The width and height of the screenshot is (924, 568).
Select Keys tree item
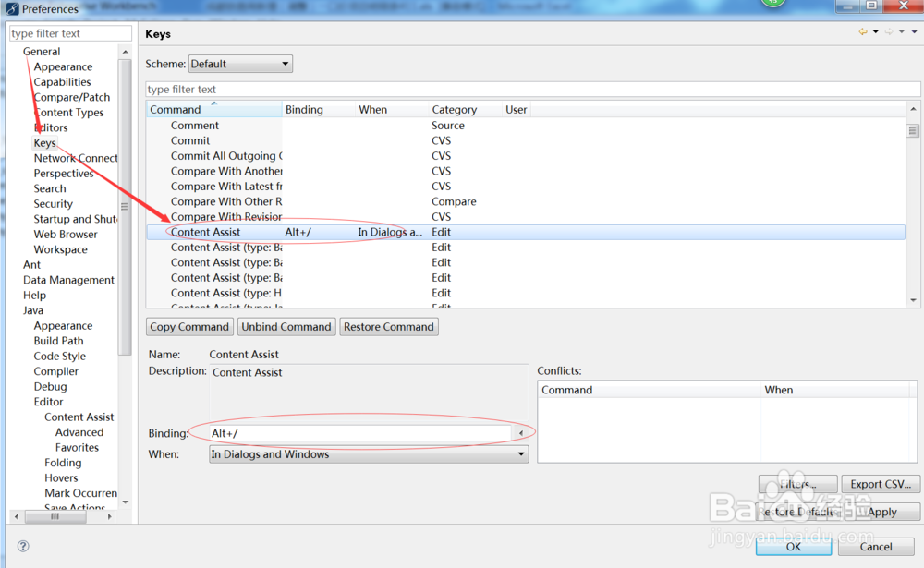pyautogui.click(x=44, y=142)
